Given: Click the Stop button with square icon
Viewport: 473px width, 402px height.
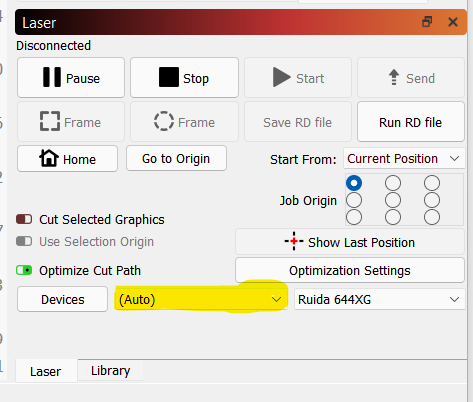Looking at the screenshot, I should (x=184, y=78).
